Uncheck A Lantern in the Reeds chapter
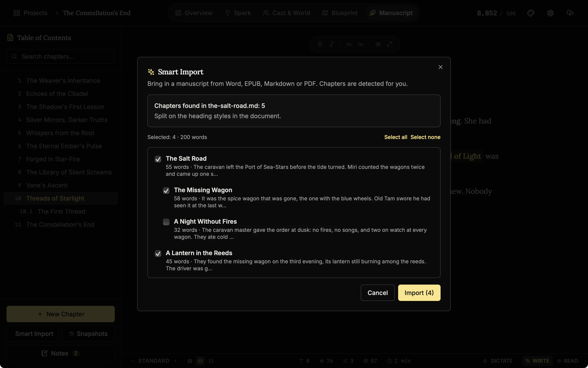The width and height of the screenshot is (588, 368). pyautogui.click(x=158, y=253)
